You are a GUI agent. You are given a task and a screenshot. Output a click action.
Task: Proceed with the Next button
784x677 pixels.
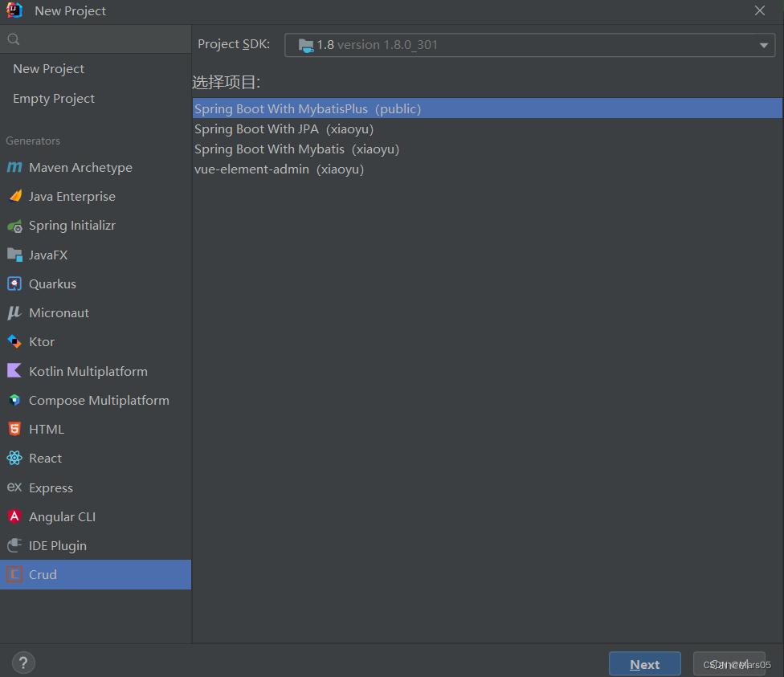click(644, 664)
